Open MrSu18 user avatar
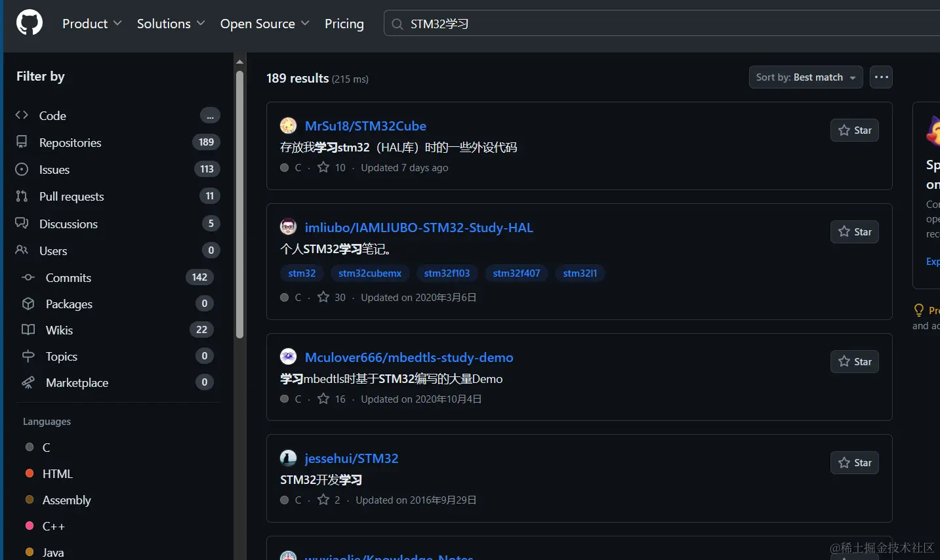 (x=288, y=125)
